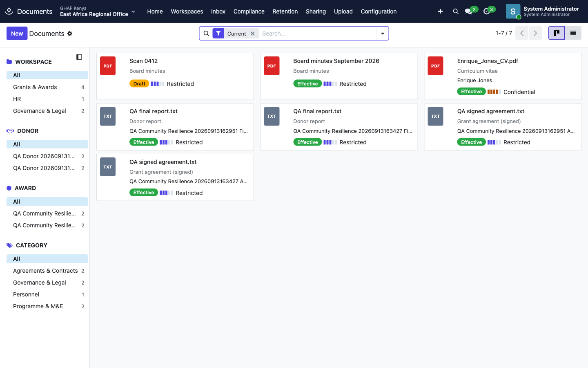Click the New button

click(x=17, y=34)
